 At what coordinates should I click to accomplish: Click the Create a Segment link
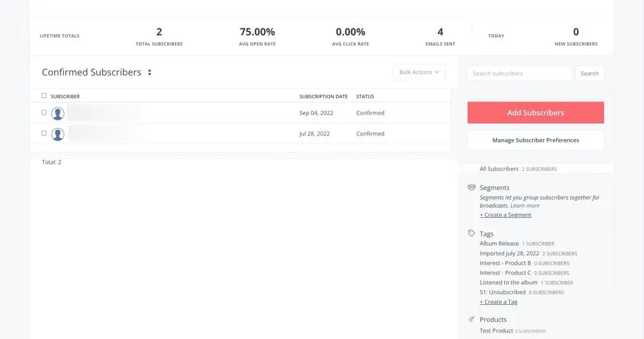click(506, 215)
